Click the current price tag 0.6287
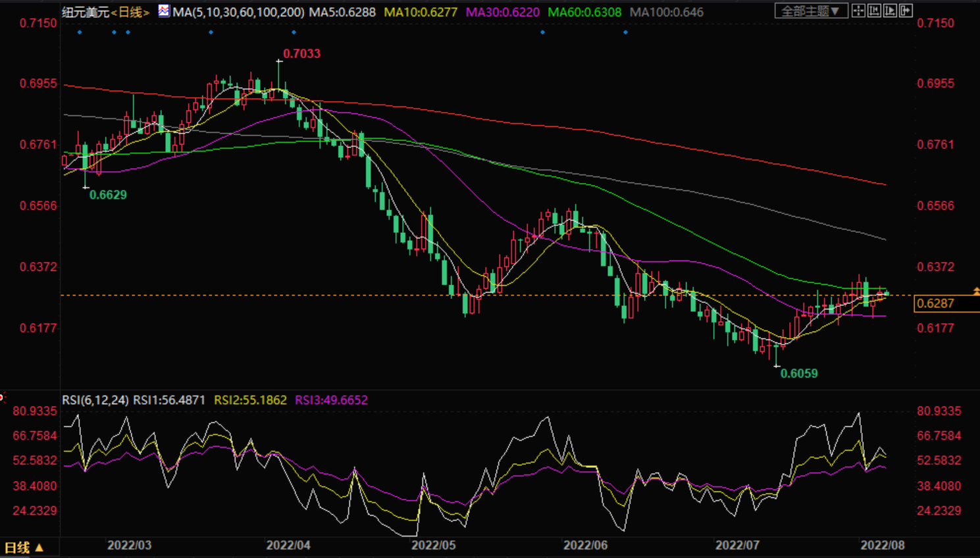980x558 pixels. pyautogui.click(x=936, y=303)
